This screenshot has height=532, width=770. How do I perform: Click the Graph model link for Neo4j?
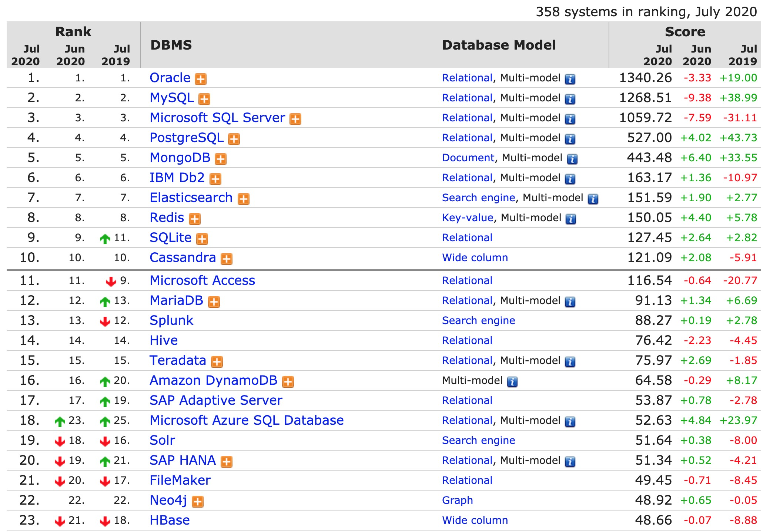coord(458,500)
